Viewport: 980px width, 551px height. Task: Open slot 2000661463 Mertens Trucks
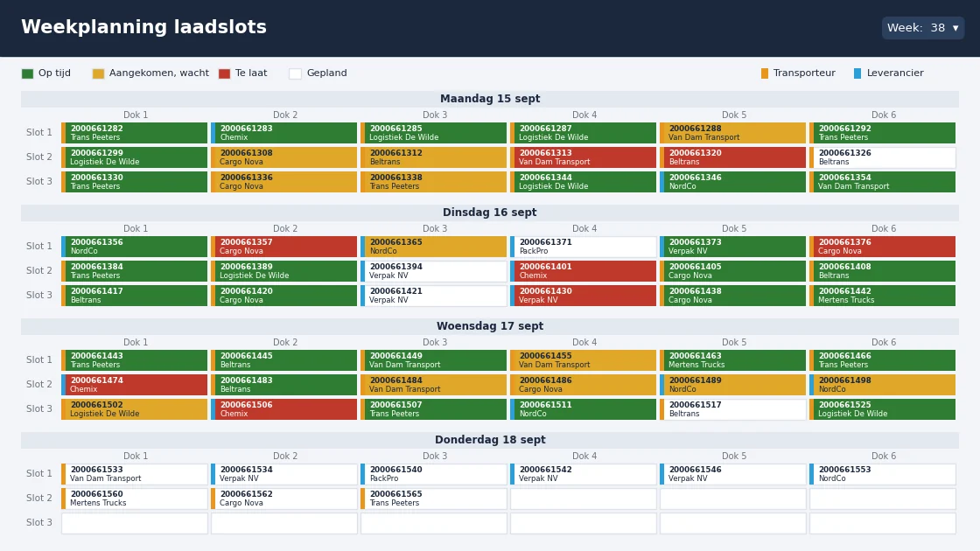733,360
